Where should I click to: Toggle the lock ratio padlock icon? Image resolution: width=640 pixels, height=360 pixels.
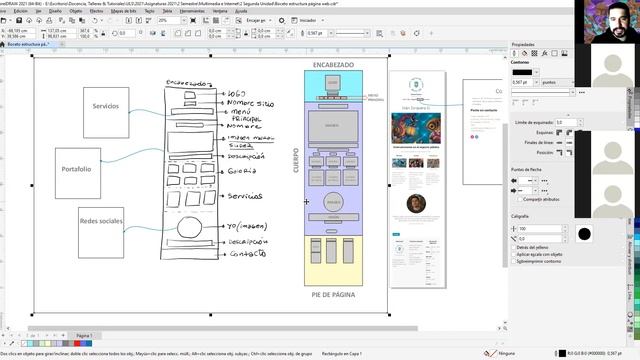click(103, 33)
